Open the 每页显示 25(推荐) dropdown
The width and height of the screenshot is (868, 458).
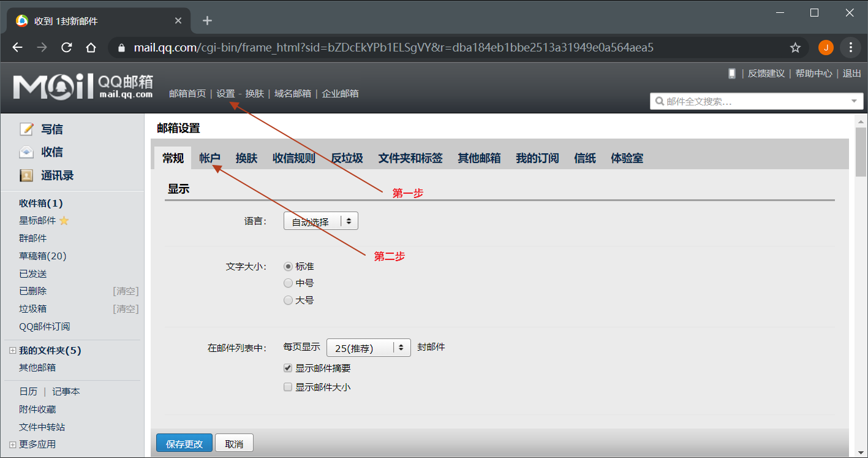[369, 348]
